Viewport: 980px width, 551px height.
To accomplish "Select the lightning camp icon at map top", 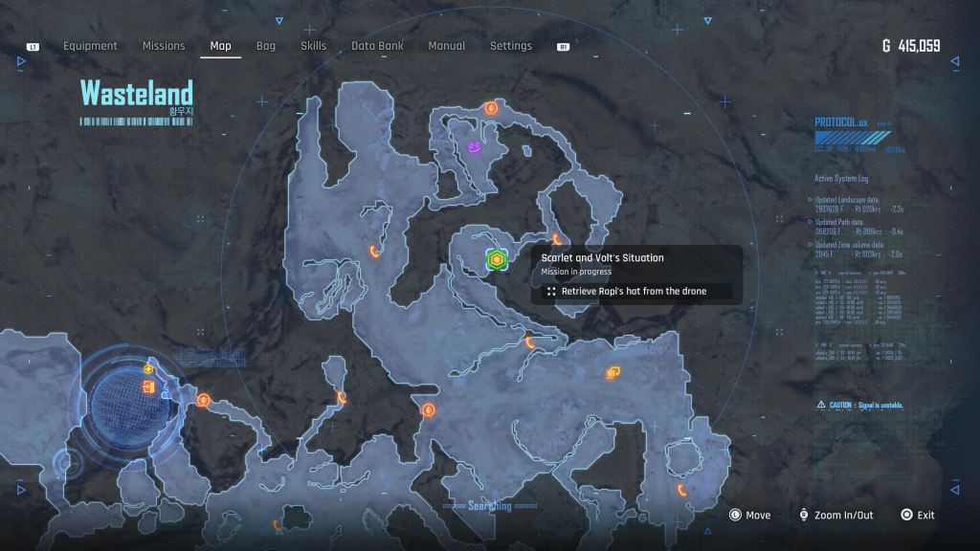I will click(492, 108).
